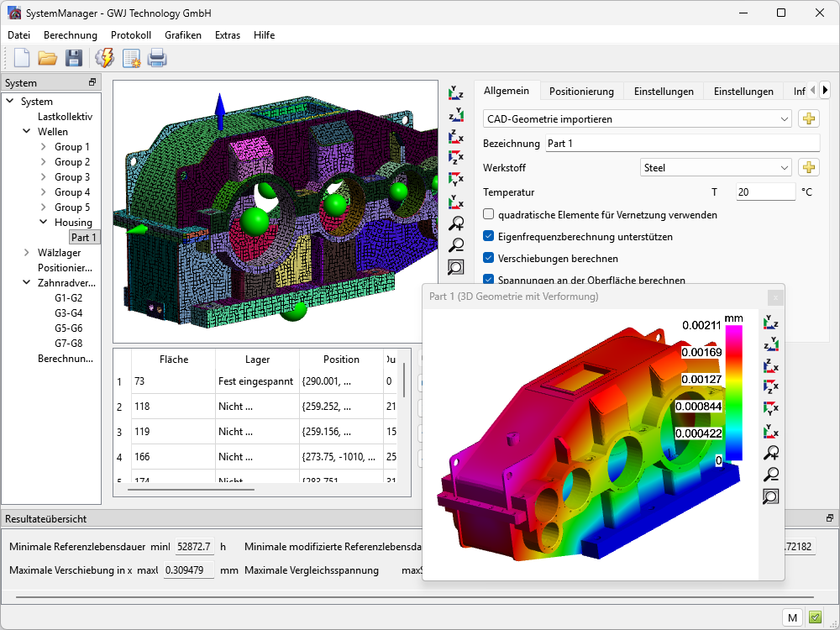Open the Werkstoff Steel dropdown
Image resolution: width=840 pixels, height=630 pixels.
(715, 167)
